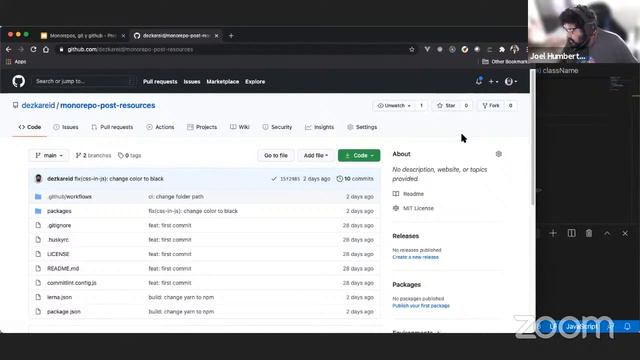Open the .github/workflows folder
Image resolution: width=640 pixels, height=360 pixels.
[69, 197]
